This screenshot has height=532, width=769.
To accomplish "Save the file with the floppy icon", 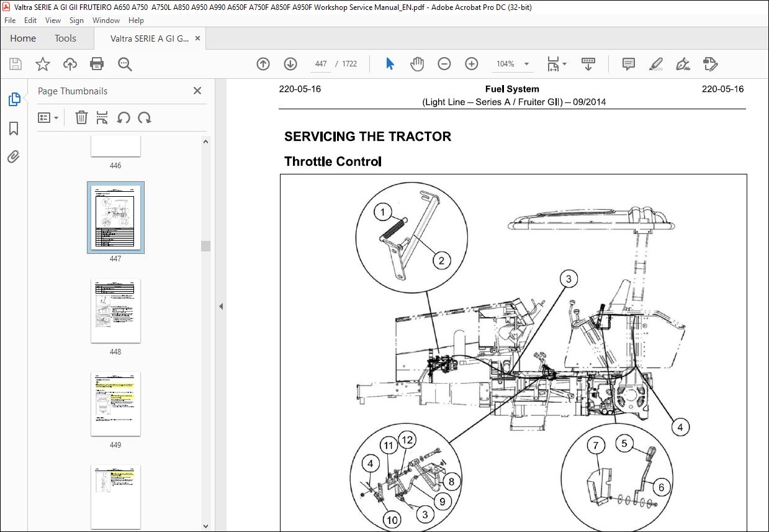I will tap(16, 64).
